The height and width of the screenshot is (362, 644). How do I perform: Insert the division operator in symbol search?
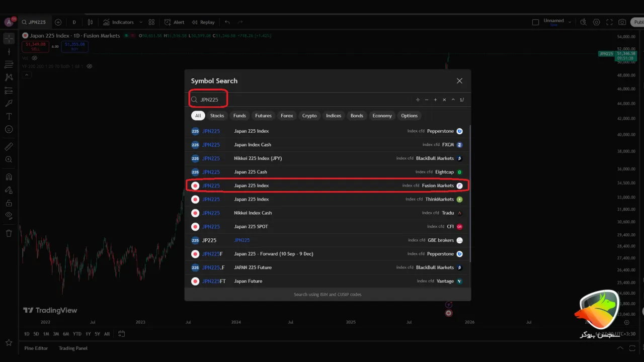418,100
